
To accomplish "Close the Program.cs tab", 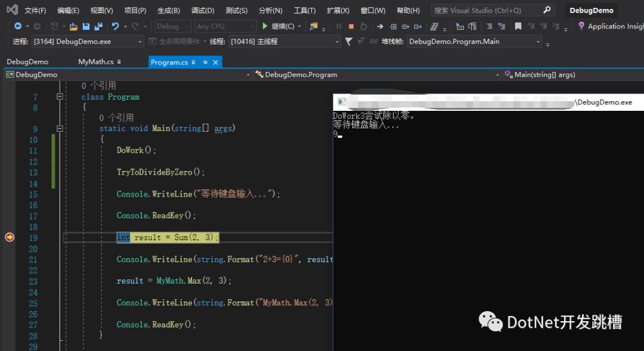I will (215, 63).
